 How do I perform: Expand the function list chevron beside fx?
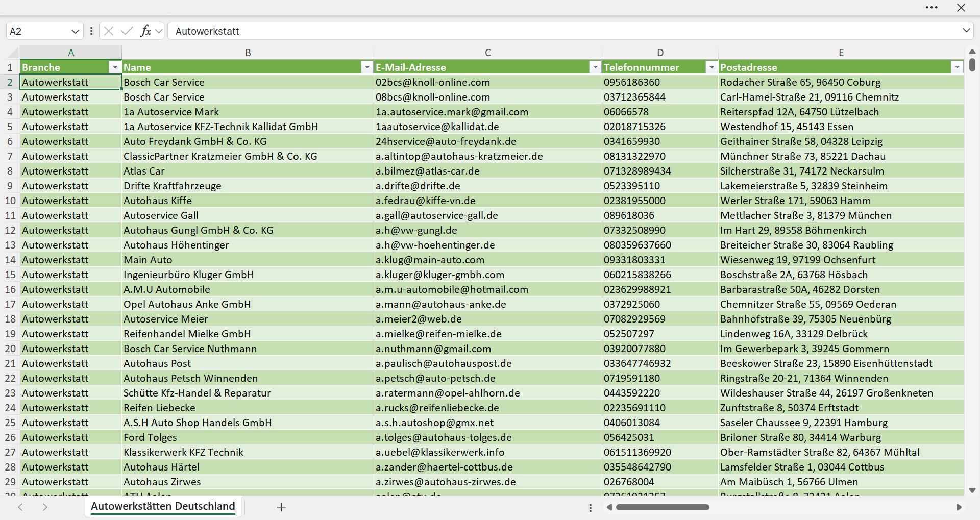point(159,31)
